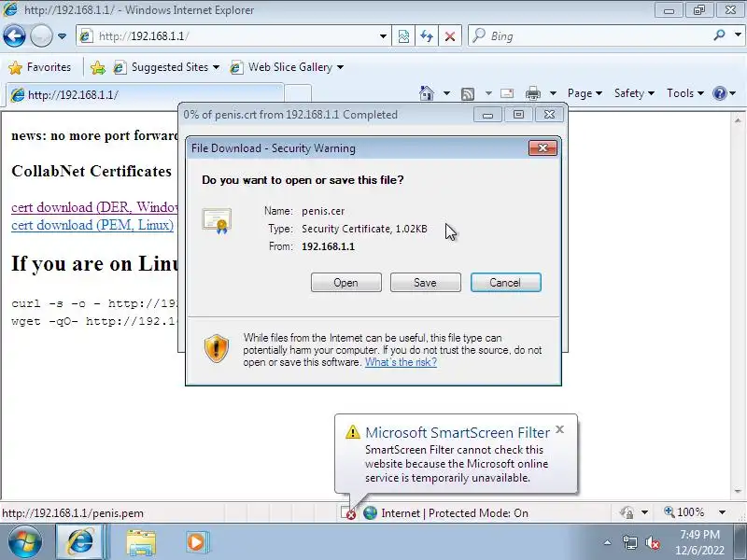Click the CollabNet Certificates heading
The image size is (747, 560).
pyautogui.click(x=92, y=171)
